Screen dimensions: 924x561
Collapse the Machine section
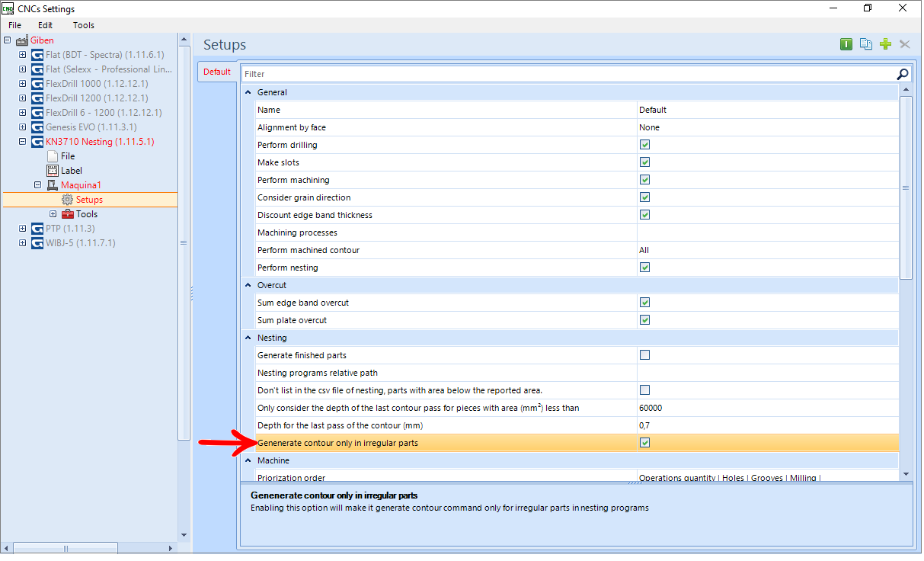click(247, 460)
